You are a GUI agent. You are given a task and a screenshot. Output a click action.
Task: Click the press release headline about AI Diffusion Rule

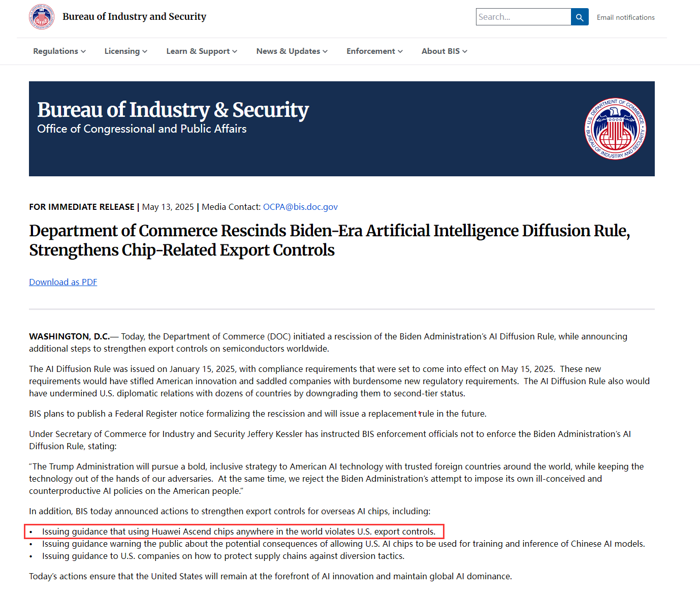pyautogui.click(x=329, y=240)
